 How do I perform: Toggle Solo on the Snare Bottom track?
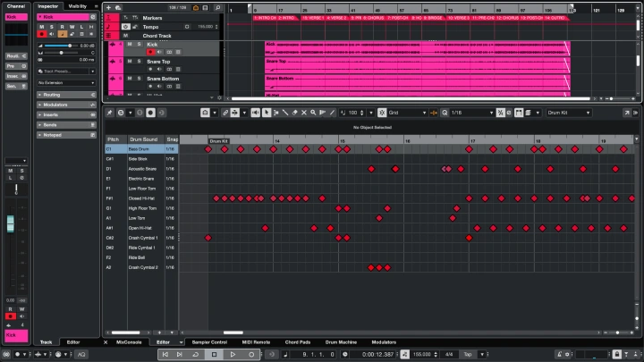(x=139, y=79)
